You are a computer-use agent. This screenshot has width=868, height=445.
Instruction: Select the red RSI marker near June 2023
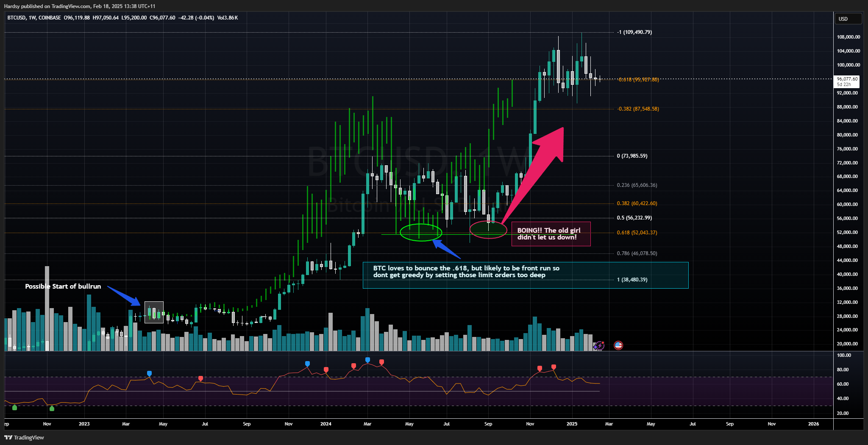[x=200, y=378]
